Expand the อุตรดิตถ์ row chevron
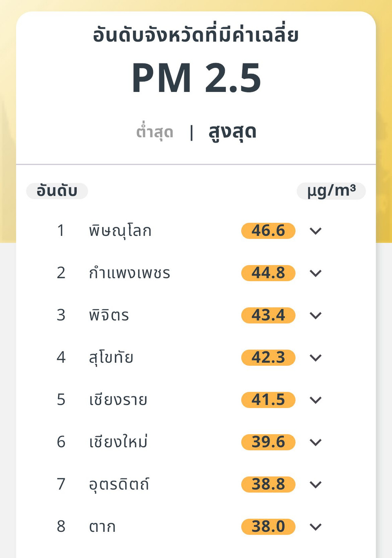 click(x=316, y=484)
